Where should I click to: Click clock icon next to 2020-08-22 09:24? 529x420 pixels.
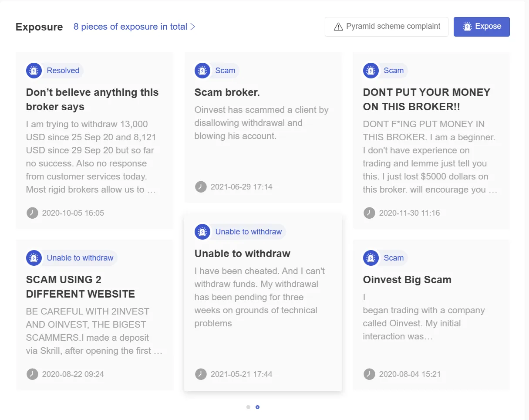[x=32, y=374]
